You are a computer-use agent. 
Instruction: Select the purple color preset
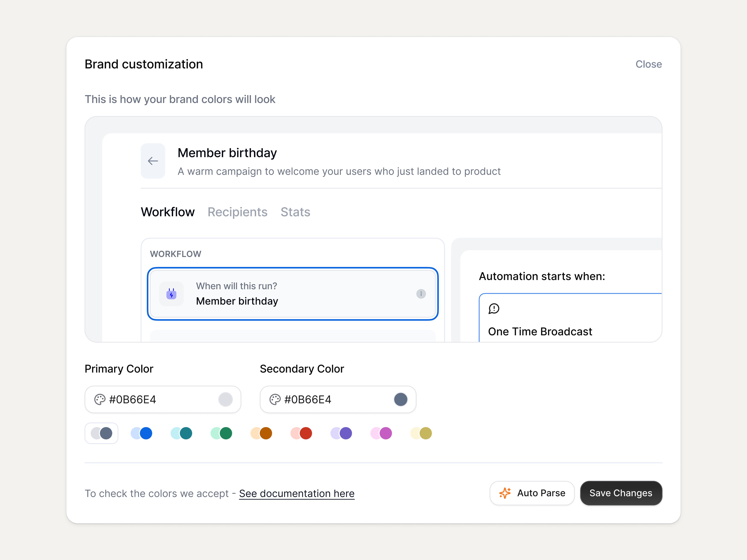[x=341, y=433]
